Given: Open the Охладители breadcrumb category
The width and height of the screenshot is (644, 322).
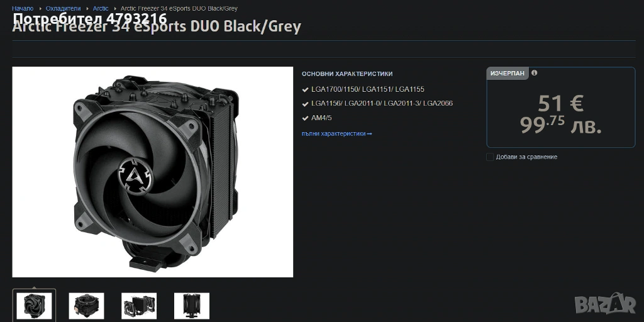Looking at the screenshot, I should (x=64, y=8).
